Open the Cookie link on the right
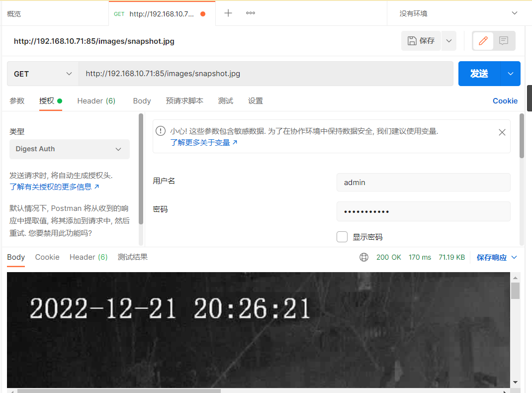Viewport: 532px width, 393px height. click(505, 101)
